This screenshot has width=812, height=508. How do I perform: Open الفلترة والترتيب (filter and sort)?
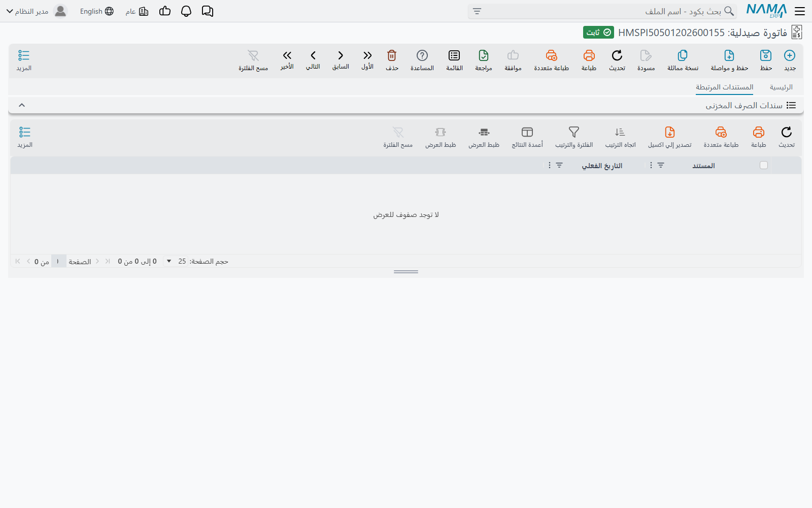click(574, 132)
